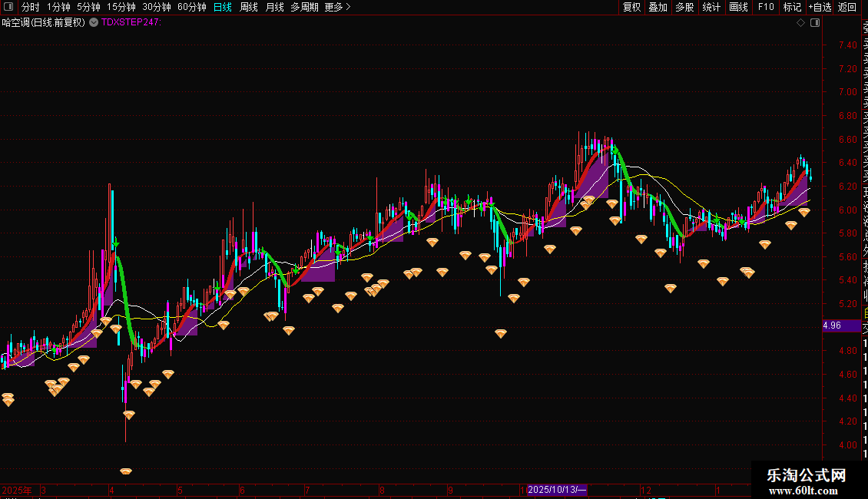Click month 7 on the time axis
This screenshot has height=499, width=868.
[307, 491]
